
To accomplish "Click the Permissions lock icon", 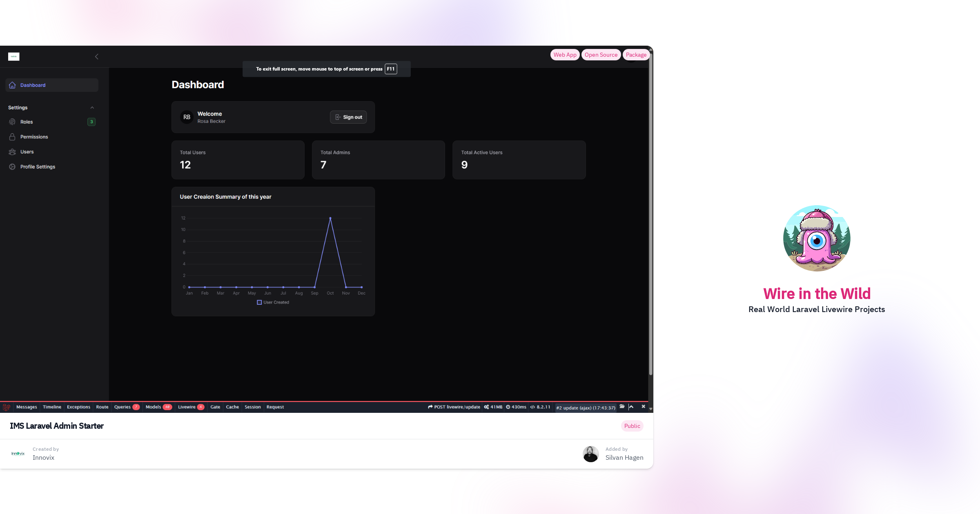I will coord(12,137).
